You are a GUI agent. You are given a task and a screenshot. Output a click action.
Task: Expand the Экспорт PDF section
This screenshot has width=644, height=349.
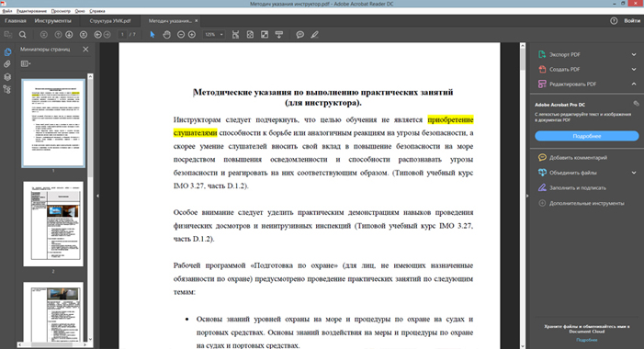pyautogui.click(x=587, y=54)
